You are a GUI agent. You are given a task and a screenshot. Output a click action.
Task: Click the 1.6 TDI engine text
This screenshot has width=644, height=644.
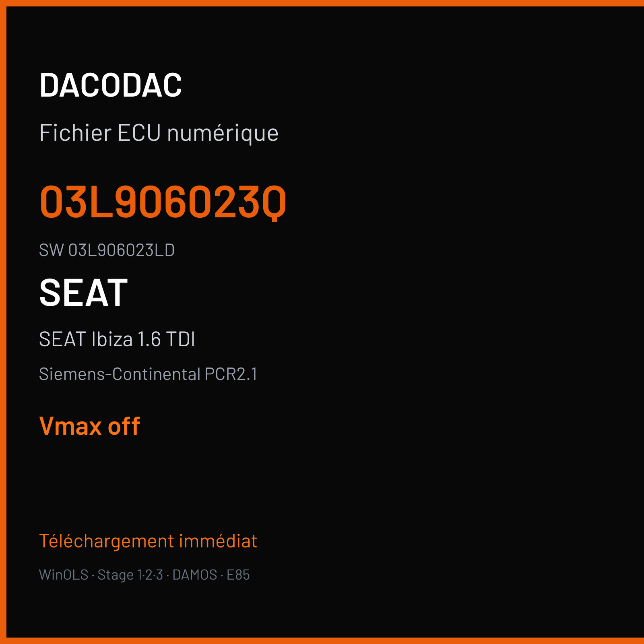coord(166,339)
